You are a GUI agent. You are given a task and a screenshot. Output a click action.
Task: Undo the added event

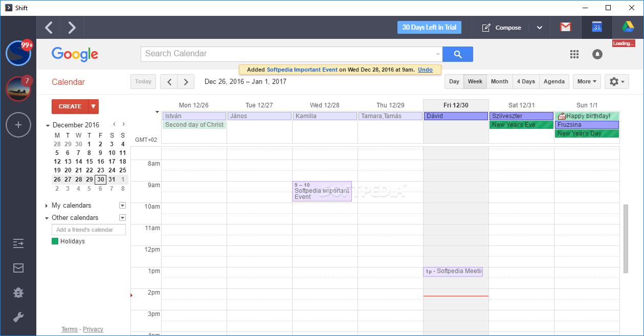coord(425,70)
